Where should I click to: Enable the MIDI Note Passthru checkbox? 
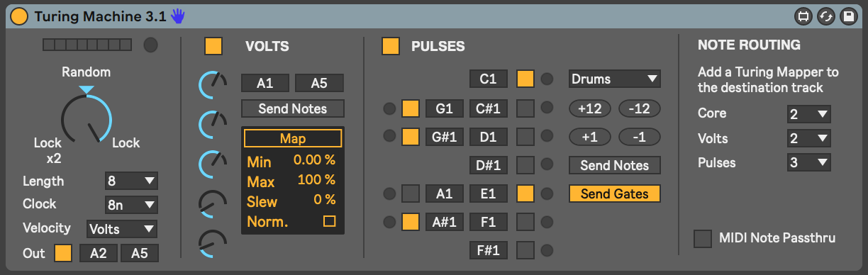tap(703, 239)
